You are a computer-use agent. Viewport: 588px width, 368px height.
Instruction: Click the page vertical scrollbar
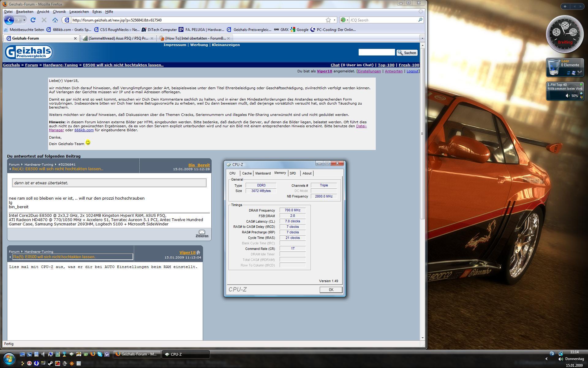tap(422, 134)
